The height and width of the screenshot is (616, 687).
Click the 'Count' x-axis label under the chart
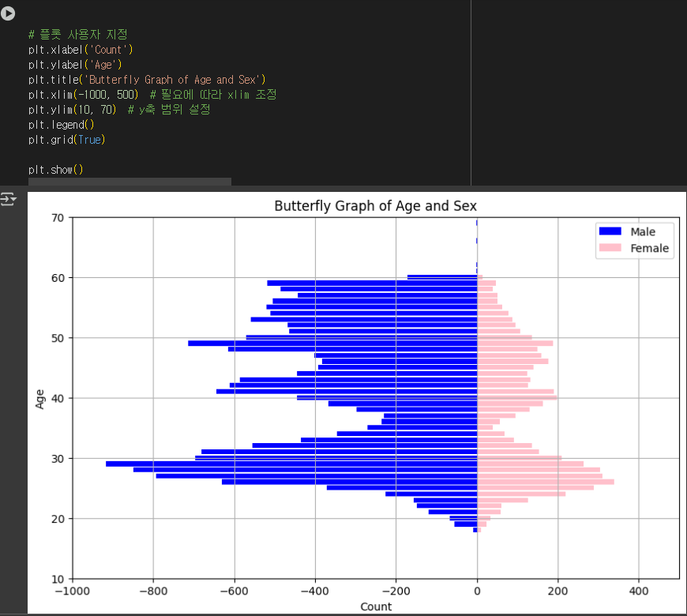click(x=376, y=607)
